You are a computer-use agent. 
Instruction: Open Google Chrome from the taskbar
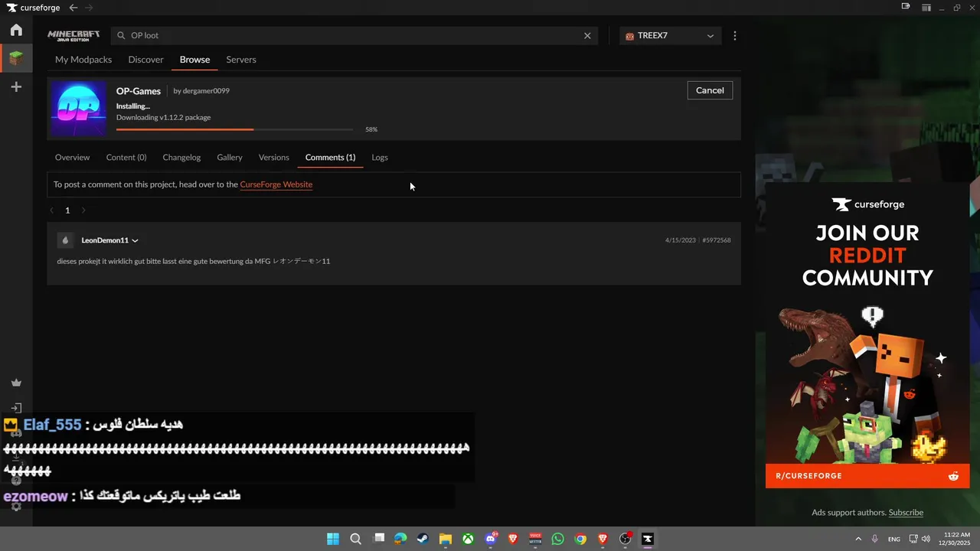point(580,539)
